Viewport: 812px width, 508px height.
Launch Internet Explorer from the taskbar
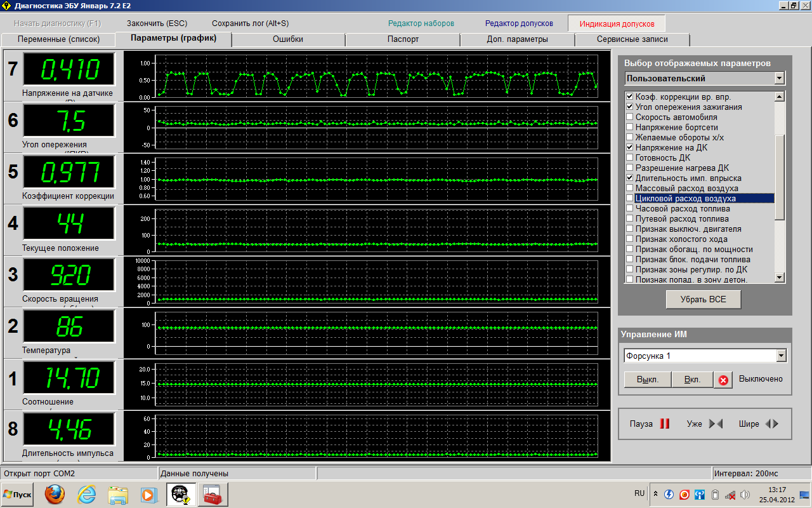coord(87,494)
